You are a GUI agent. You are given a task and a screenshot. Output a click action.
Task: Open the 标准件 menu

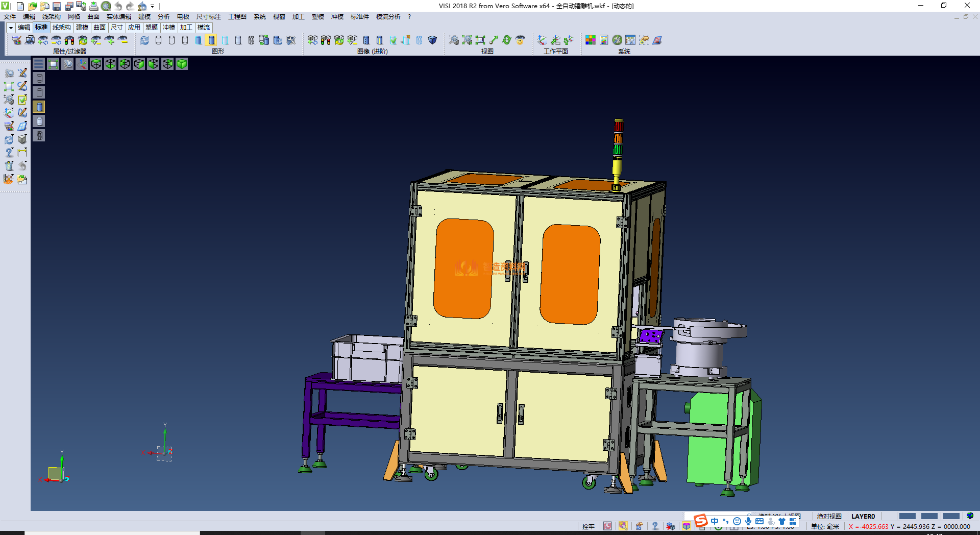(359, 17)
